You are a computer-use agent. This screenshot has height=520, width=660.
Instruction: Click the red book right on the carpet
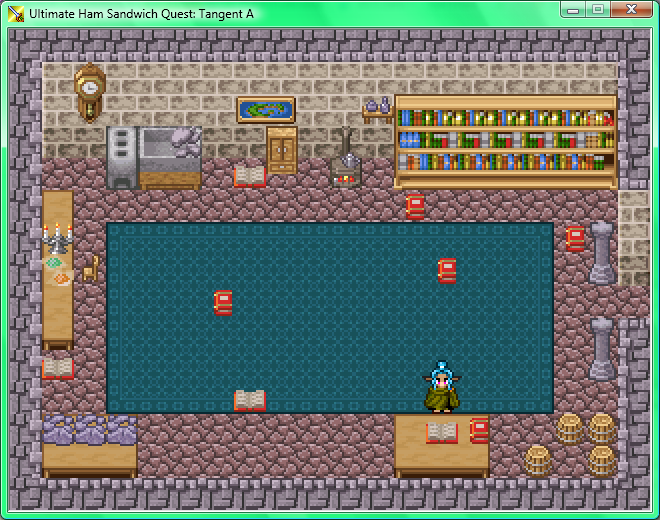point(447,270)
